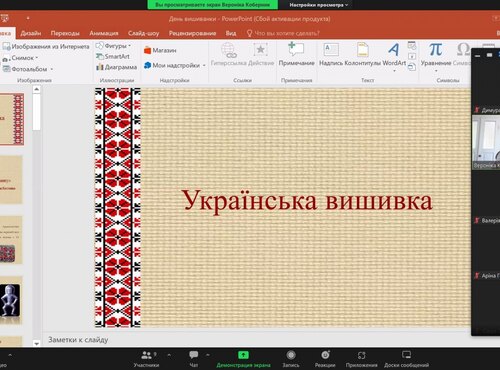
Task: Switch to the Дизайн ribbon tab
Action: tap(31, 33)
